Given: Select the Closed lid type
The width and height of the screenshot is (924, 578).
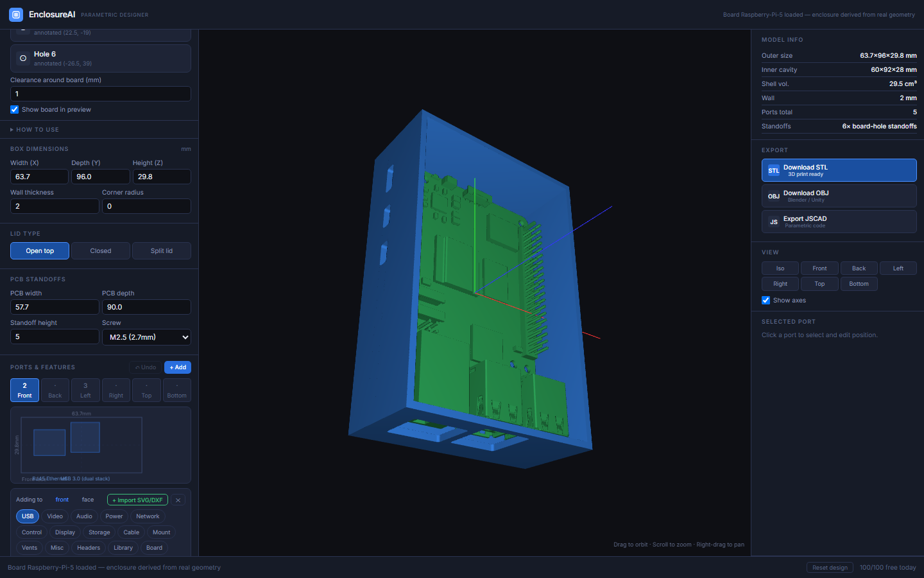Looking at the screenshot, I should (x=101, y=250).
